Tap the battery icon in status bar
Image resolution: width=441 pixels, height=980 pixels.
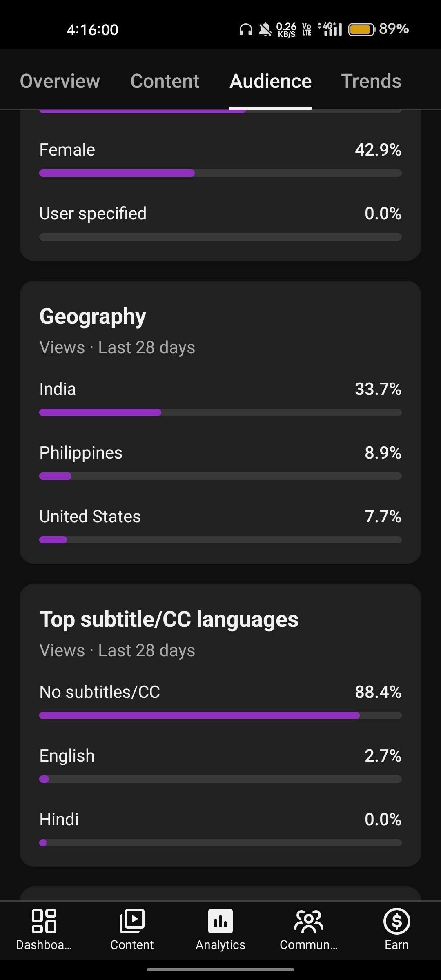361,29
